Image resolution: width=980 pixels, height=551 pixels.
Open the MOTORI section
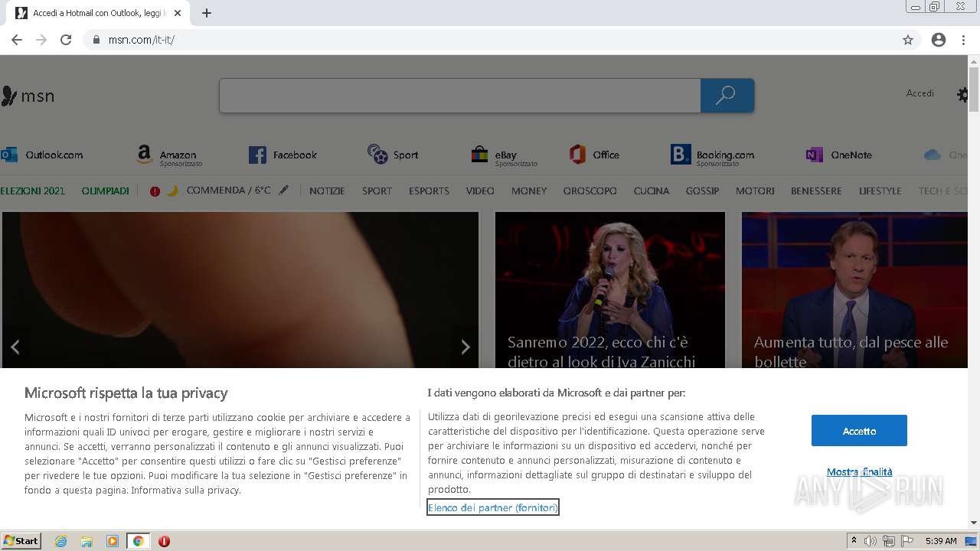coord(755,191)
